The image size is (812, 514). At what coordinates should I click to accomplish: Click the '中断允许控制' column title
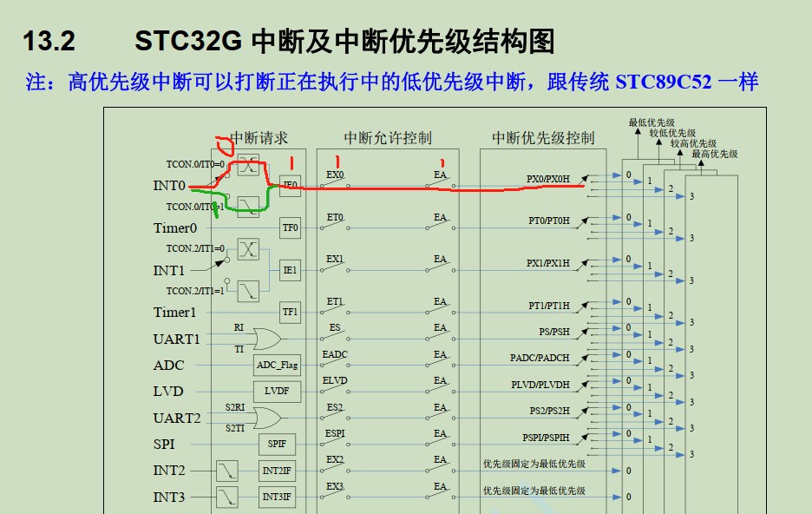[388, 138]
